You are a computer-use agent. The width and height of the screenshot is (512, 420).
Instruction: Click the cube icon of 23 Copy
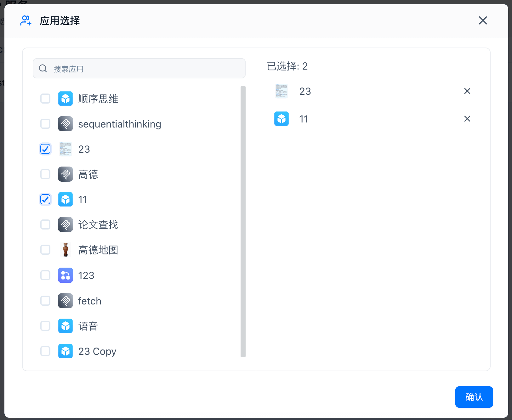coord(65,351)
